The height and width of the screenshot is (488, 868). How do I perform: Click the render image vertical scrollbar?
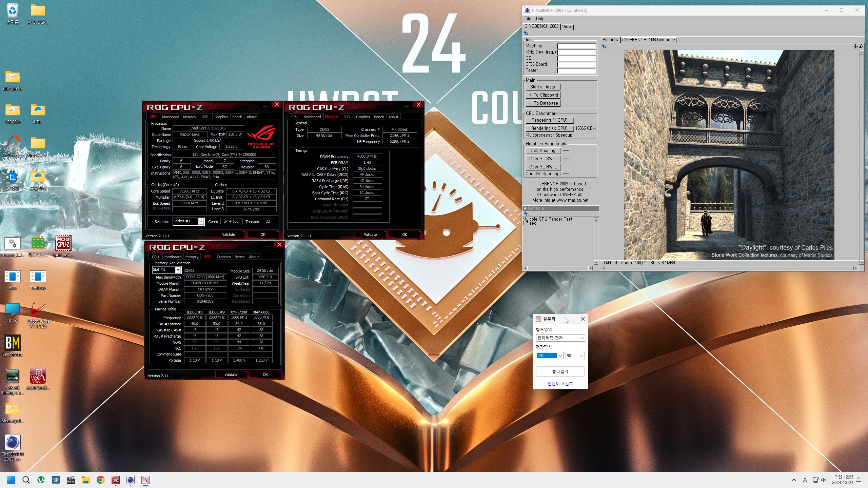pos(862,157)
